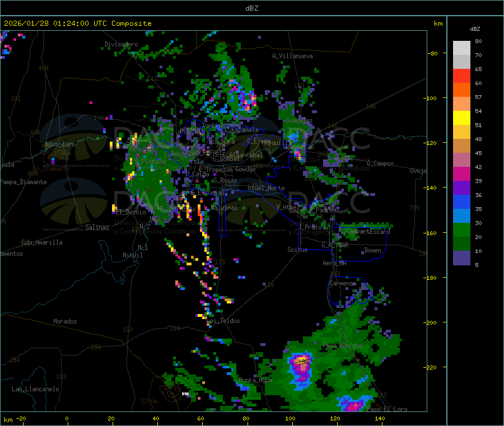Viewport: 504px width, 426px height.
Task: Click the Salinas map label
Action: coord(97,227)
